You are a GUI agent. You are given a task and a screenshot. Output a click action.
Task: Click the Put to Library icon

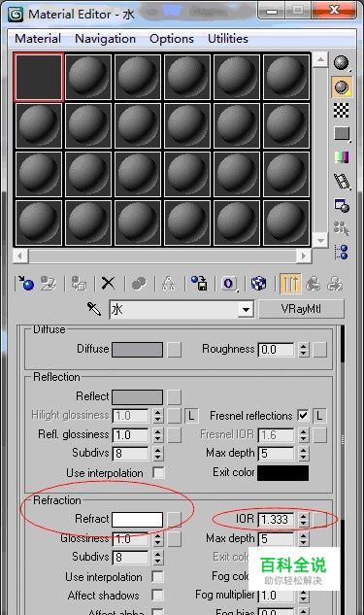tap(199, 283)
